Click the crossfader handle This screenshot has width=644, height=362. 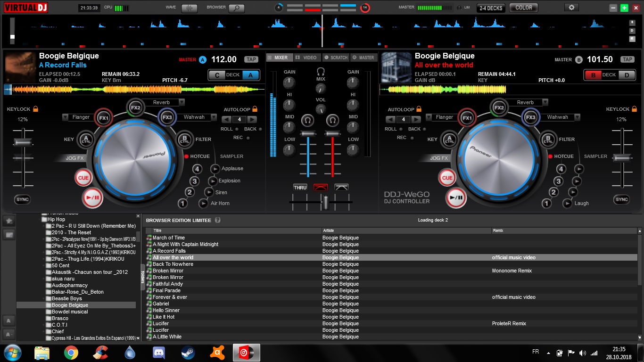325,202
